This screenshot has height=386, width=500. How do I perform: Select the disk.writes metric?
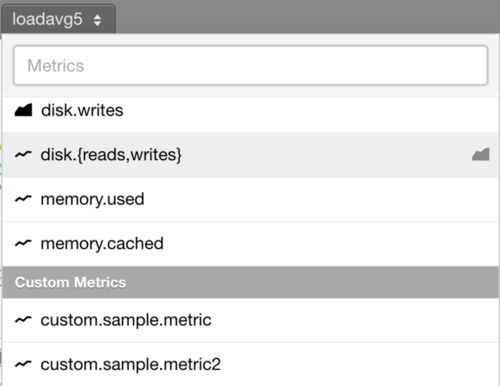[82, 110]
